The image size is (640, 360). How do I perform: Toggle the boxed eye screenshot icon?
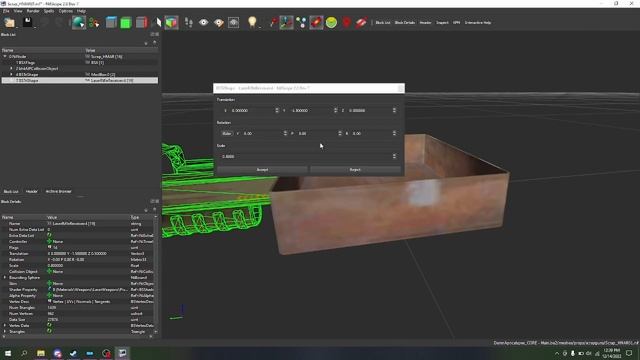(233, 22)
